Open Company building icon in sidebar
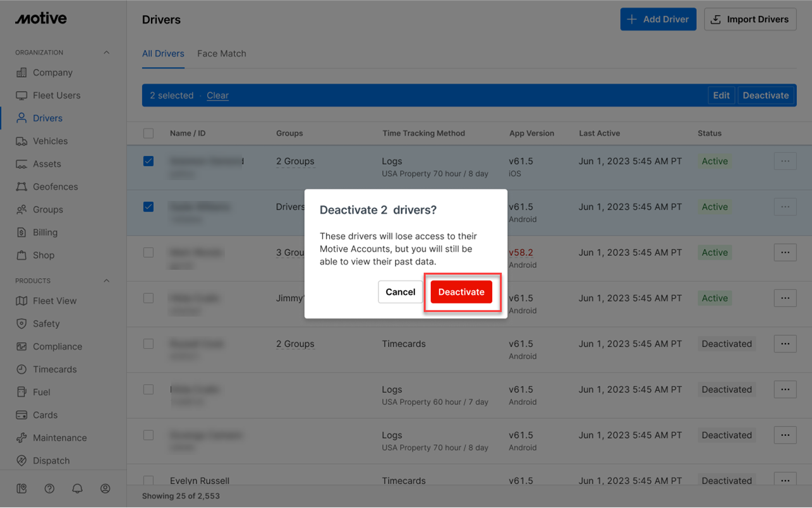 point(21,73)
